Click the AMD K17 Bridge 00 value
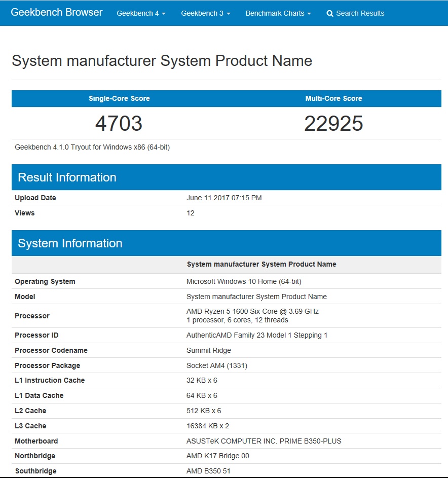The height and width of the screenshot is (478, 448). point(218,456)
